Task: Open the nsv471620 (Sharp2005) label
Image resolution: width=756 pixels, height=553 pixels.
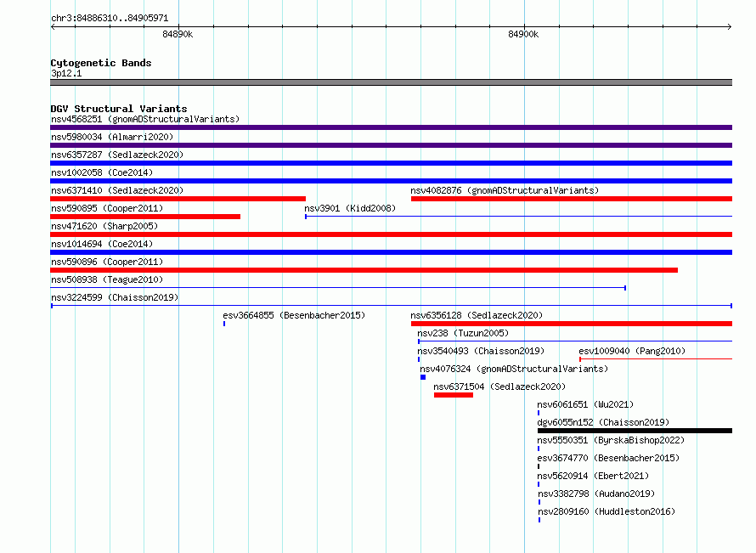Action: 104,226
